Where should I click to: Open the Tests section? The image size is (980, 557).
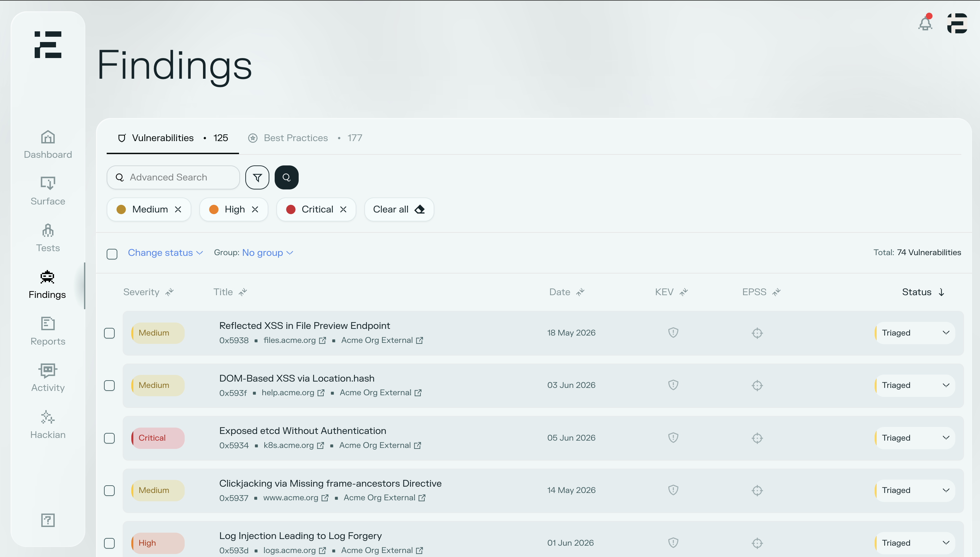click(48, 237)
